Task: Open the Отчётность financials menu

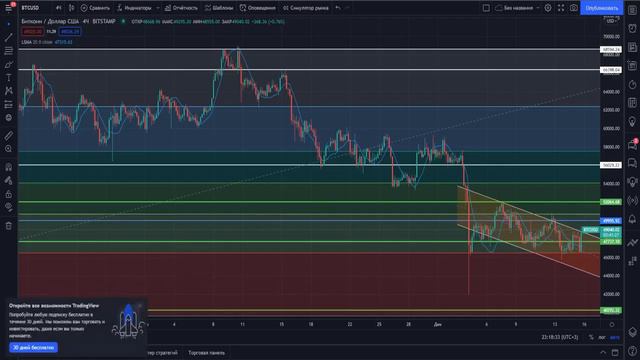Action: (181, 8)
